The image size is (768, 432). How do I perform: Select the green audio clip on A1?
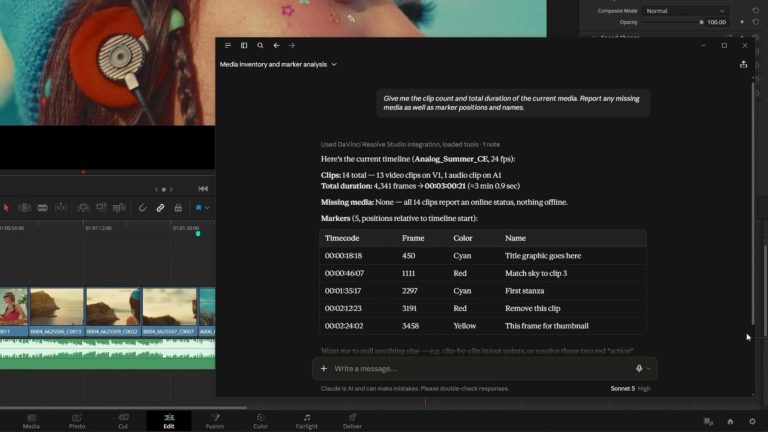click(x=107, y=354)
